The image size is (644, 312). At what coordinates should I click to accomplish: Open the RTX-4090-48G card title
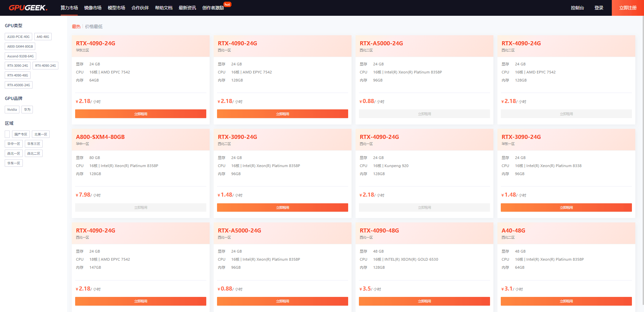click(x=379, y=230)
